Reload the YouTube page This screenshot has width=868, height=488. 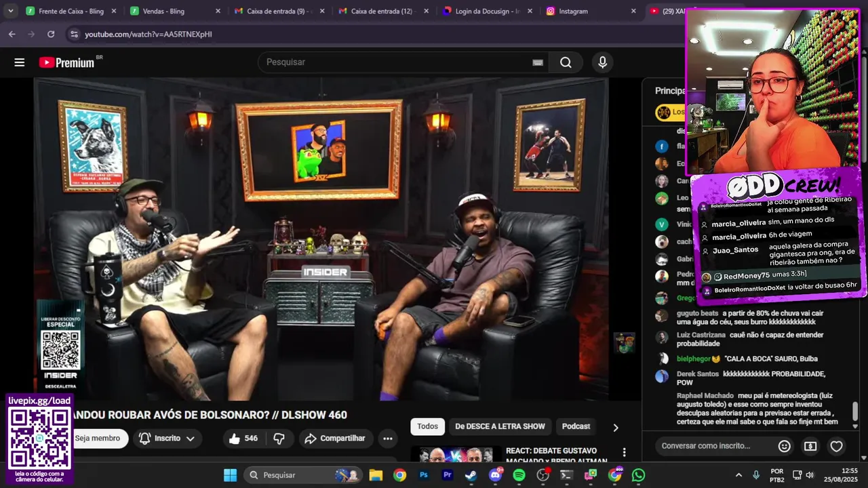[x=51, y=34]
